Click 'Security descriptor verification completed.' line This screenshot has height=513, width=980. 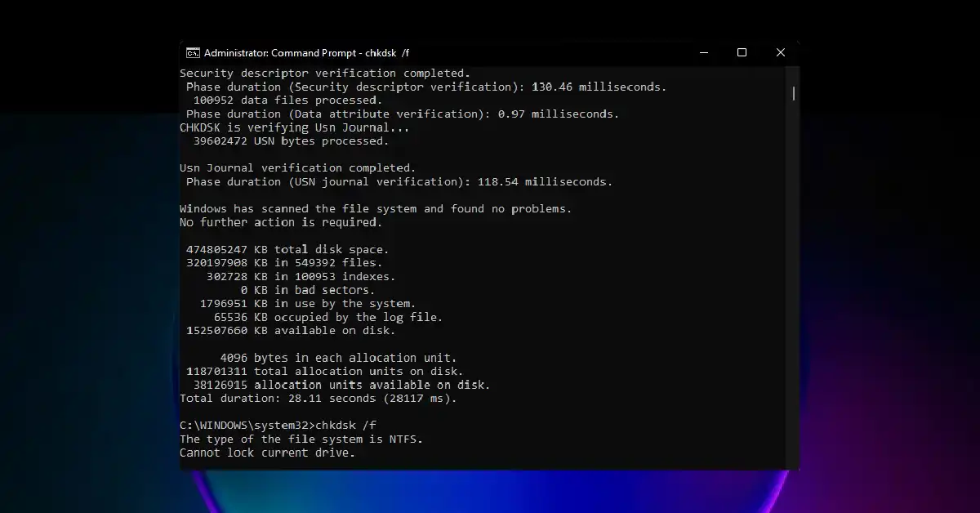tap(325, 74)
